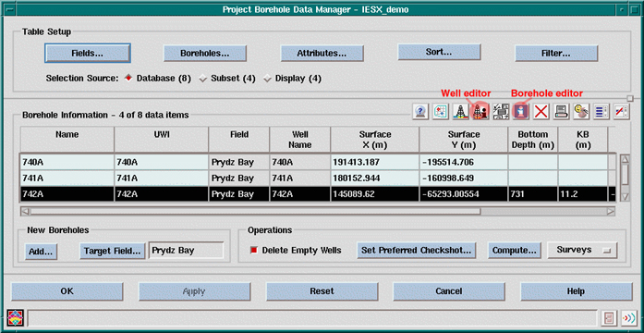Click the Field column header

pyautogui.click(x=239, y=140)
